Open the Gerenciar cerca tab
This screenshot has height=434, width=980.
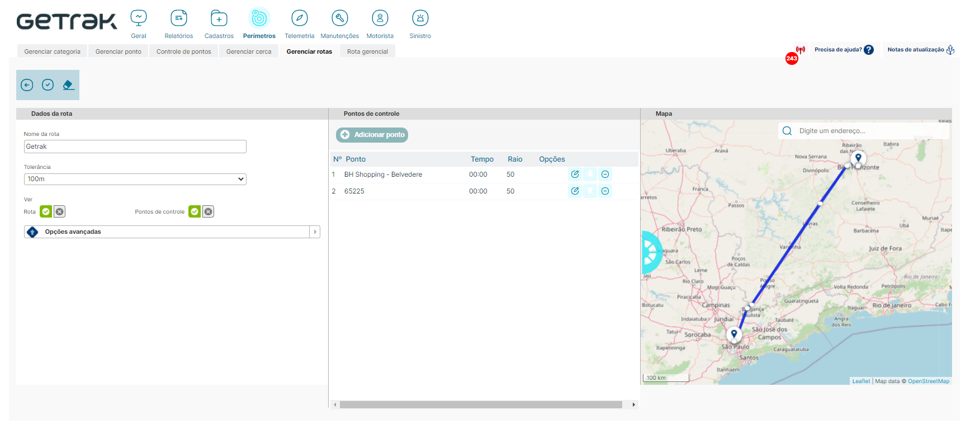click(249, 51)
